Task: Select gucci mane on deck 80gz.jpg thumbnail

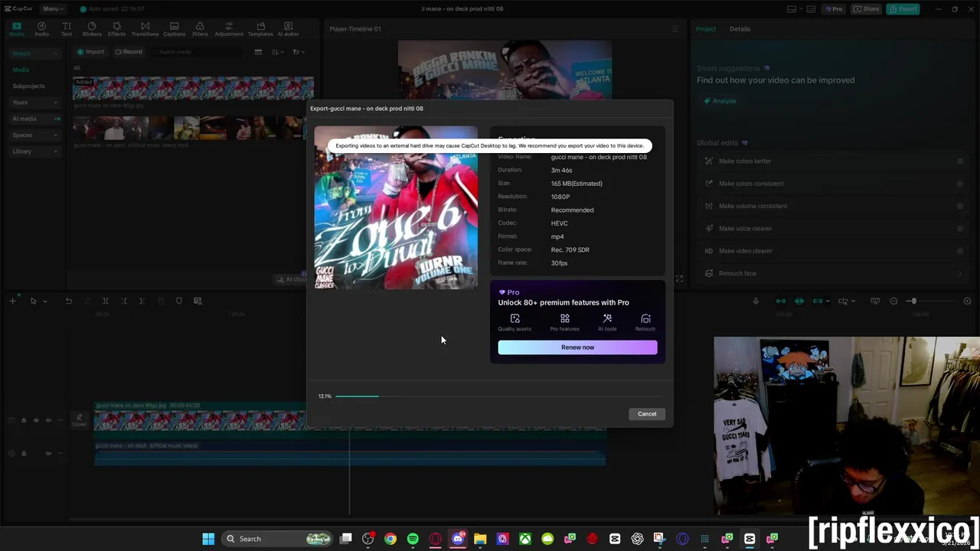Action: point(193,89)
